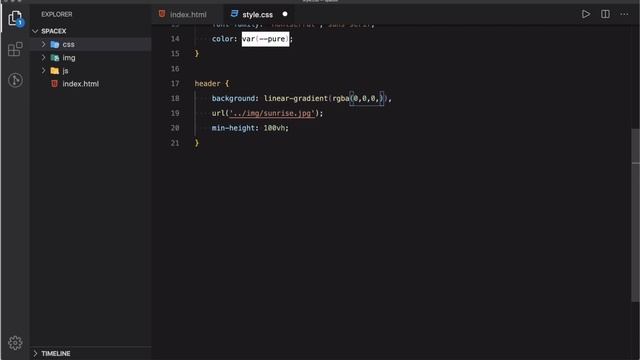Open the Source Control view icon

tap(15, 80)
